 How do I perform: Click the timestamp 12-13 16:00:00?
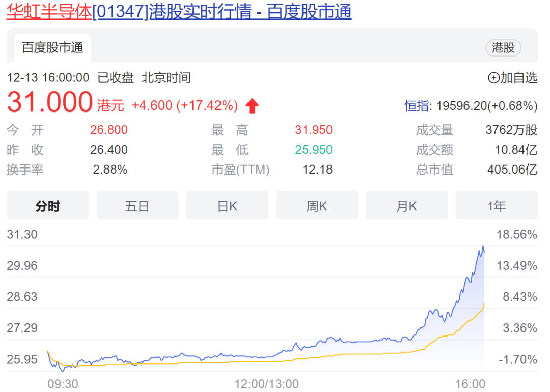tap(48, 78)
